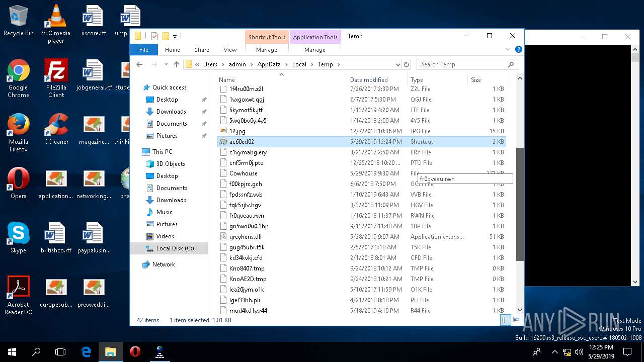
Task: Open the Google Chrome desktop shortcut
Action: [x=18, y=78]
